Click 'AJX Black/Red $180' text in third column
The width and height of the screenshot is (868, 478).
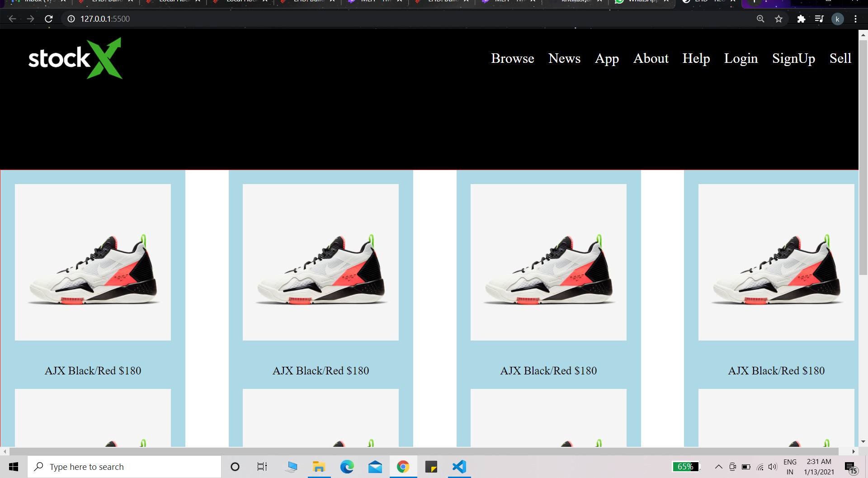point(548,371)
